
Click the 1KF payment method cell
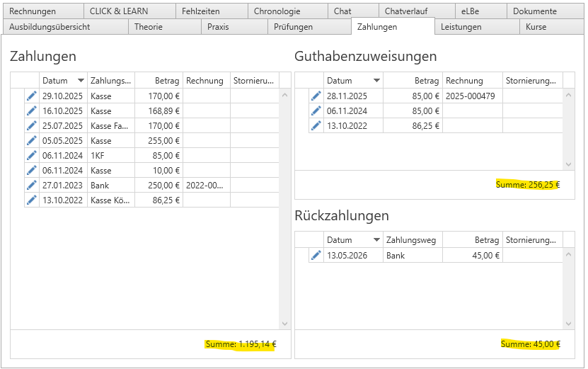coord(111,155)
